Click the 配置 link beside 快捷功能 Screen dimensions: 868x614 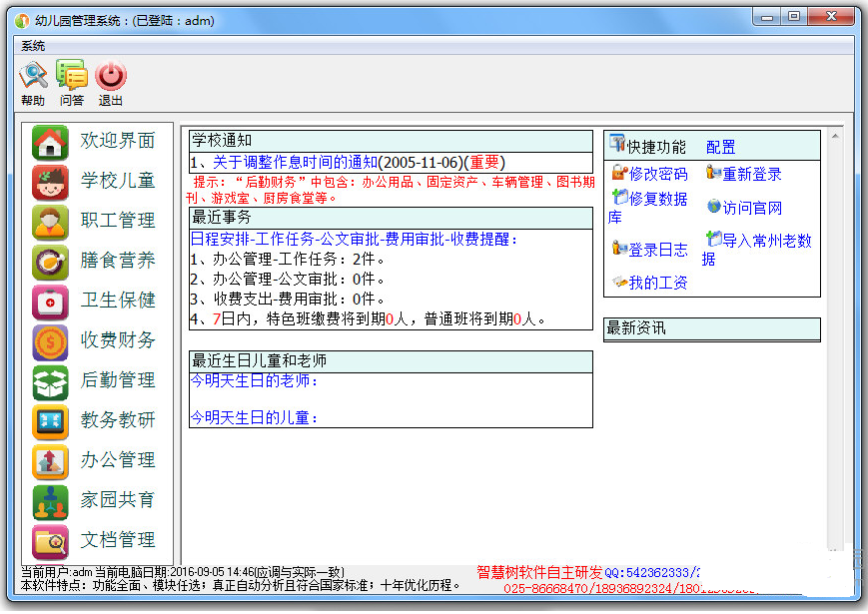pos(721,147)
